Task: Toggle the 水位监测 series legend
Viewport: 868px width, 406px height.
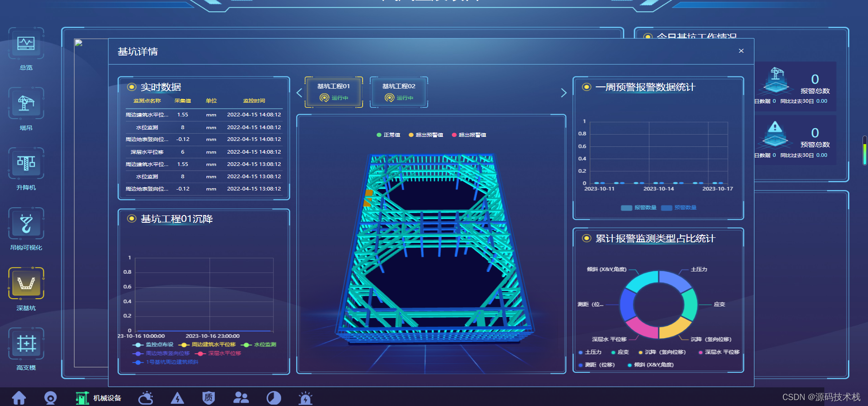Action: point(259,345)
